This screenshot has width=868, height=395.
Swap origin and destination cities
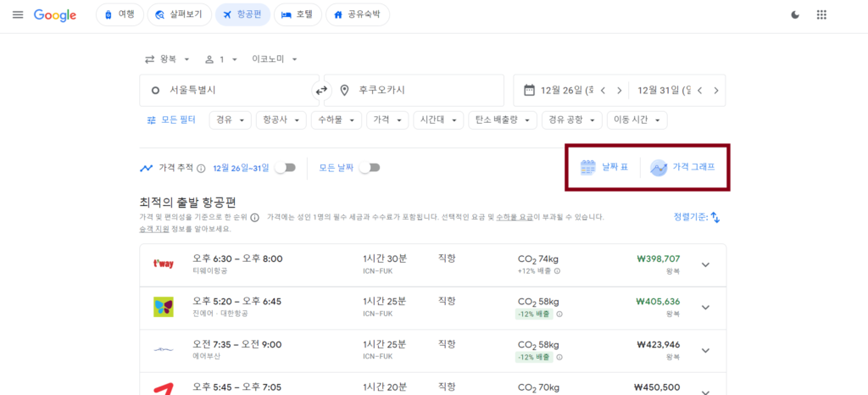tap(321, 90)
